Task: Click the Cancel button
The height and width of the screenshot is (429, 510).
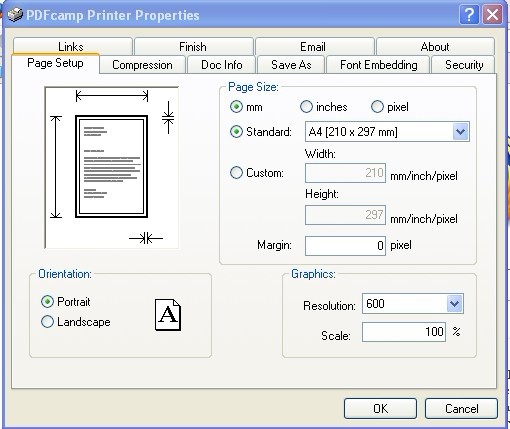Action: pyautogui.click(x=461, y=408)
